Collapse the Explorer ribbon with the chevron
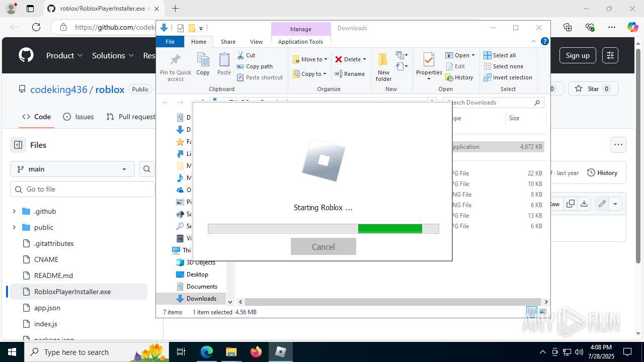 [x=534, y=42]
